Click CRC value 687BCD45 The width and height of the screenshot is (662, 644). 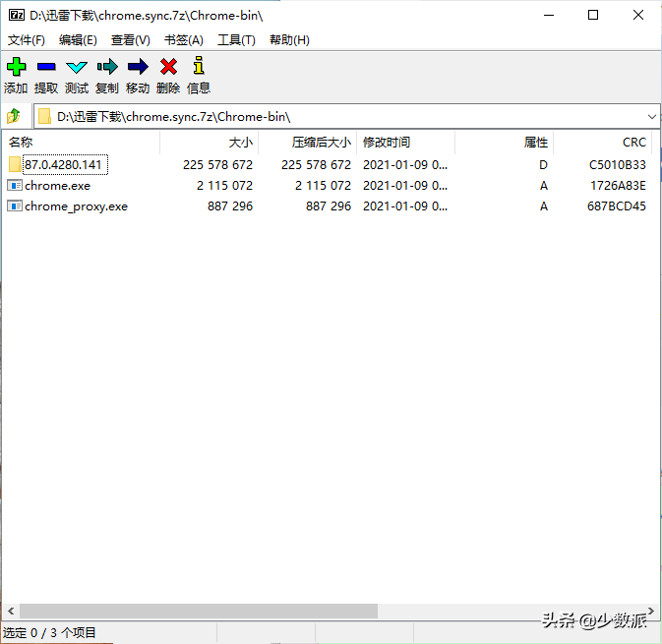(x=617, y=205)
